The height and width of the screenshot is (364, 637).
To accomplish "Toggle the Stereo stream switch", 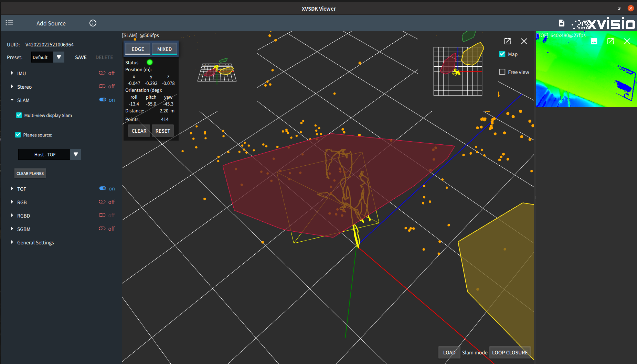I will point(102,86).
